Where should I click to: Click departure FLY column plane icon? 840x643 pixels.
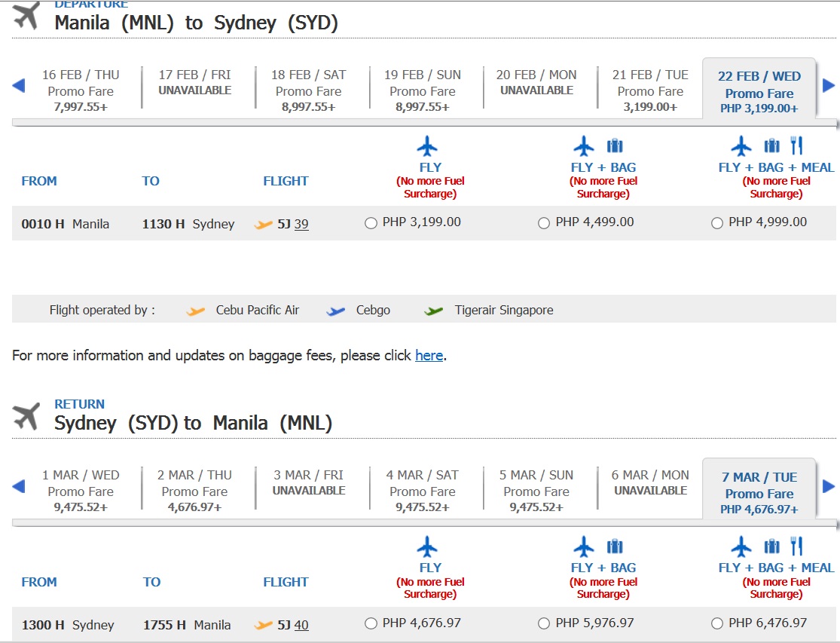(427, 145)
